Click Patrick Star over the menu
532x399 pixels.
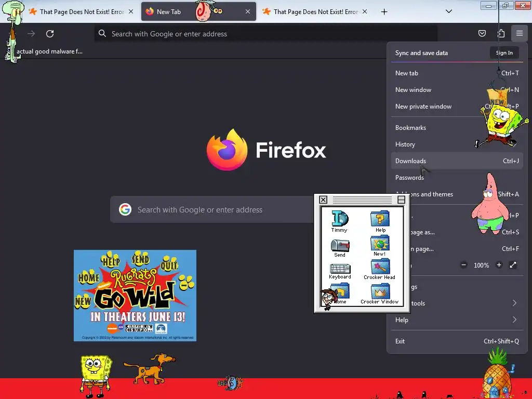coord(490,204)
